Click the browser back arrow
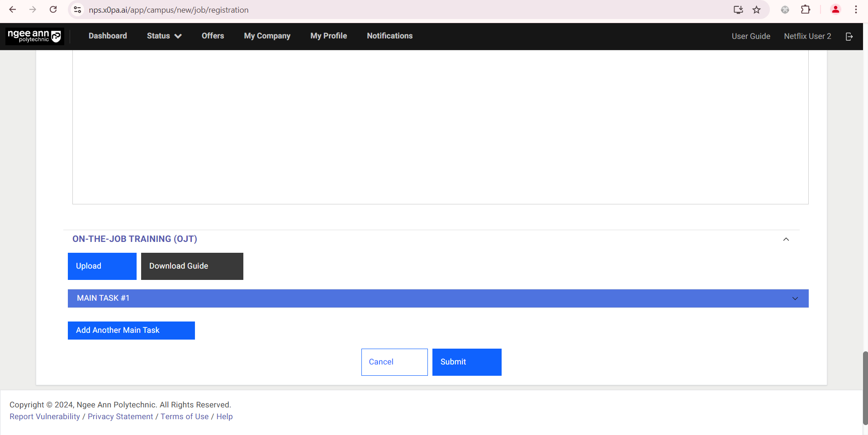Viewport: 868px width, 435px height. coord(13,9)
